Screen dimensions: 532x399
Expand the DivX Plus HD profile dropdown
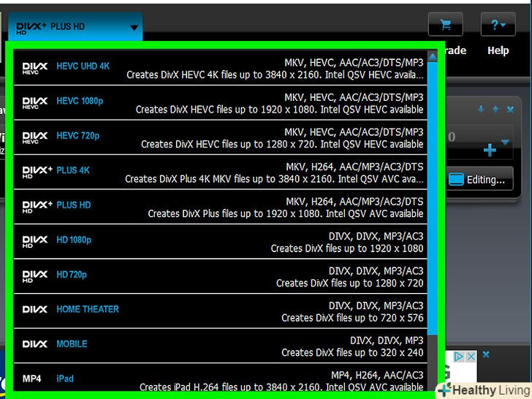pyautogui.click(x=134, y=28)
